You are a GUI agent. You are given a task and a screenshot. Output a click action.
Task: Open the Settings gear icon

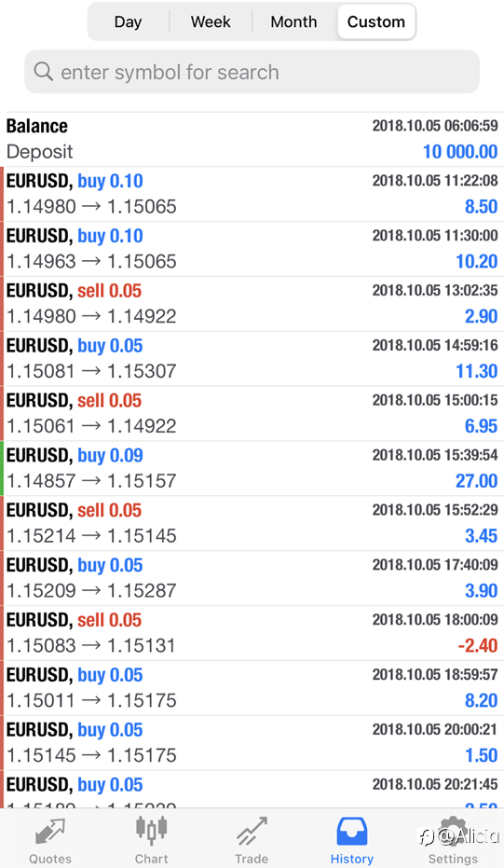click(453, 832)
